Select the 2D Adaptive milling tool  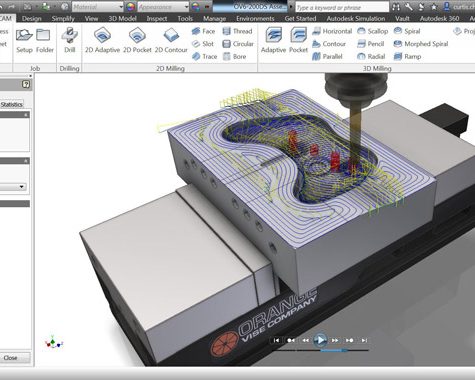[102, 40]
